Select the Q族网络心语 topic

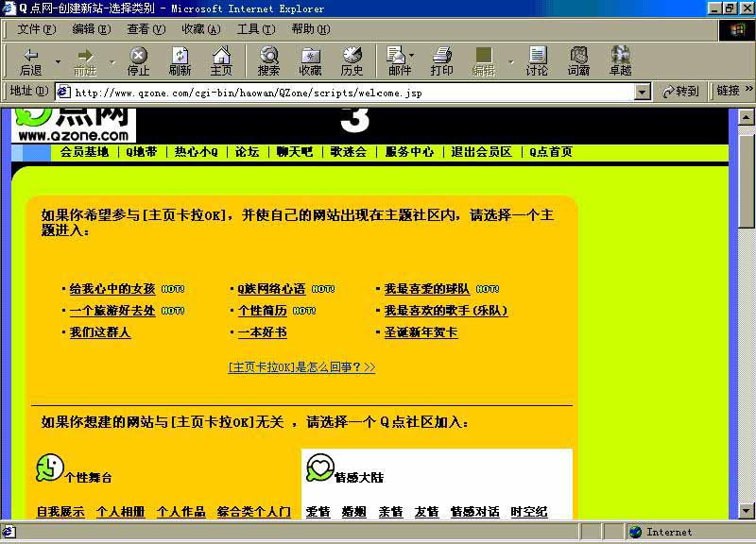tap(271, 289)
